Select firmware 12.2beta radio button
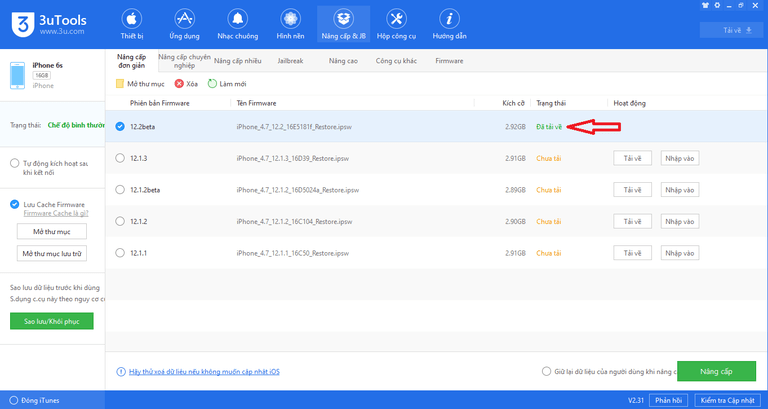The width and height of the screenshot is (768, 409). coord(120,126)
